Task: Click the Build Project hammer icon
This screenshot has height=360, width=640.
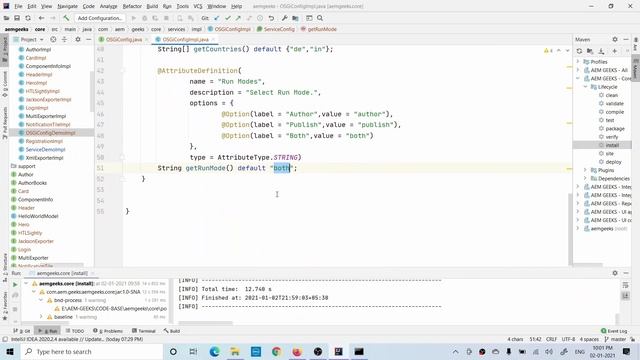Action: [x=66, y=18]
